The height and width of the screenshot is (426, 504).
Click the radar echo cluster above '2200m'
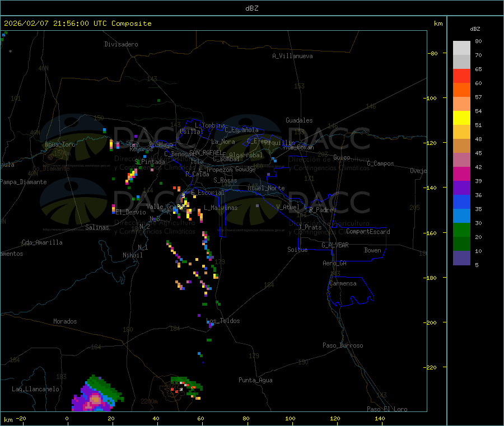[x=186, y=388]
